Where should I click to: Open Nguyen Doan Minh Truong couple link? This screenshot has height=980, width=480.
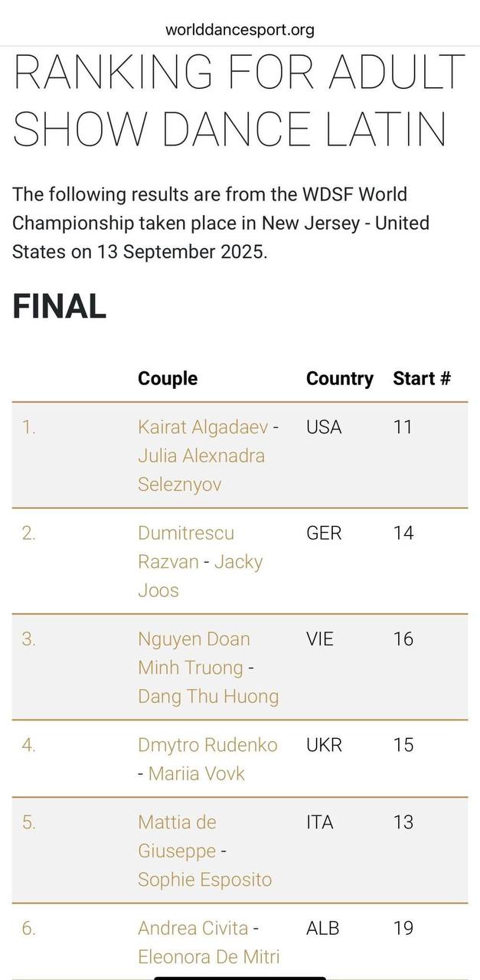click(x=208, y=667)
